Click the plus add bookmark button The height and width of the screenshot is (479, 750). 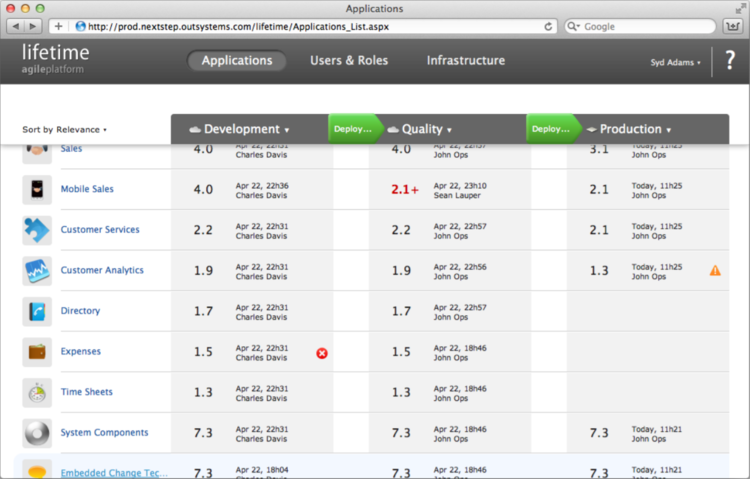pyautogui.click(x=58, y=26)
